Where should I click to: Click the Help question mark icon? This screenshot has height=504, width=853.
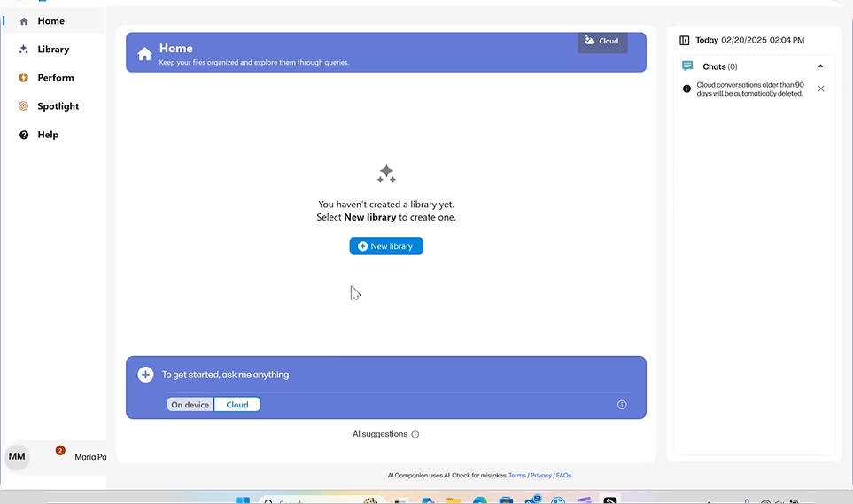[24, 135]
